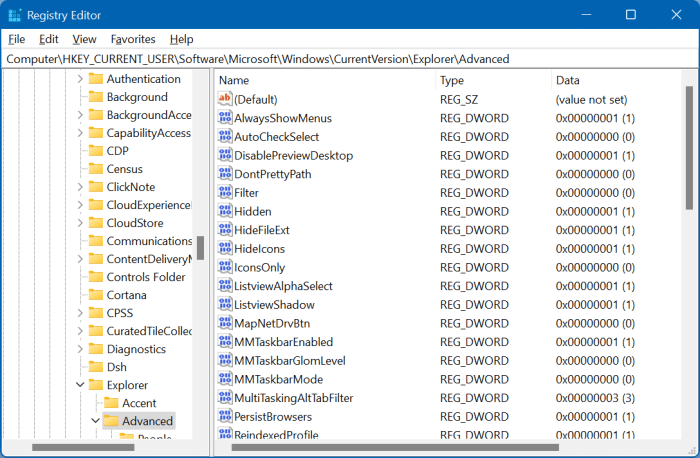This screenshot has width=700, height=458.
Task: Select the Communications key
Action: pyautogui.click(x=149, y=241)
